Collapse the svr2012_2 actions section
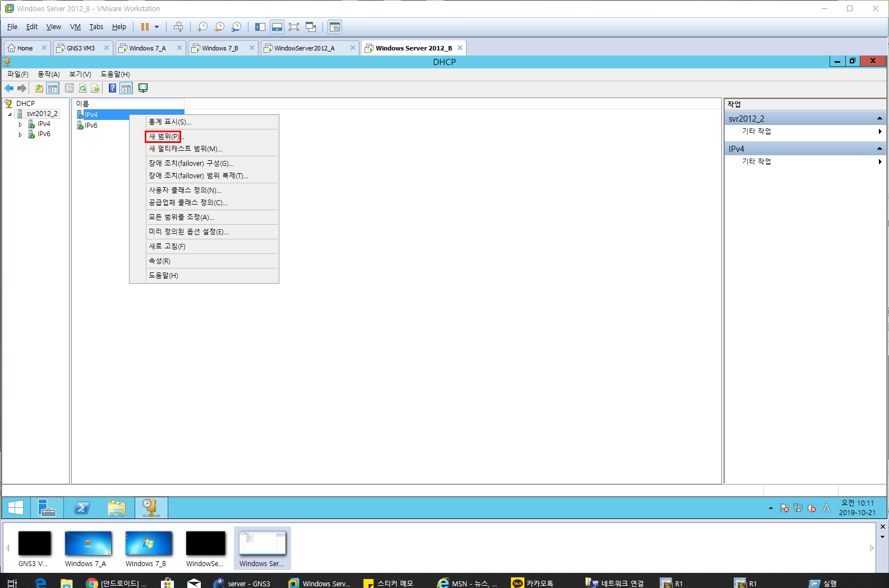 879,118
